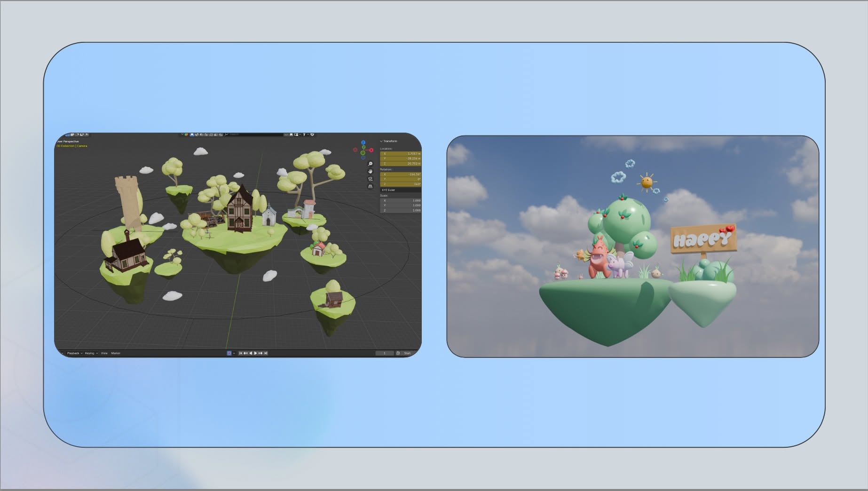The width and height of the screenshot is (868, 491).
Task: Select the rendered image with the Happy sign
Action: tap(632, 246)
